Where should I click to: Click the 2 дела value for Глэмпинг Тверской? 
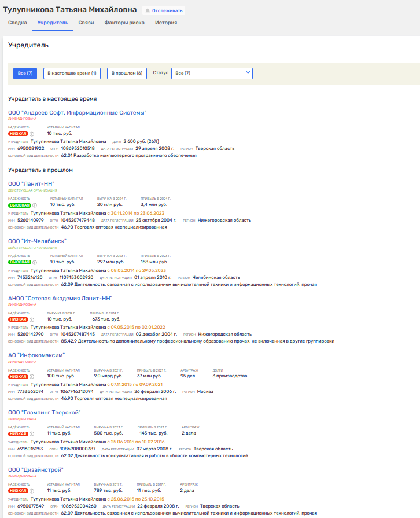(x=189, y=433)
